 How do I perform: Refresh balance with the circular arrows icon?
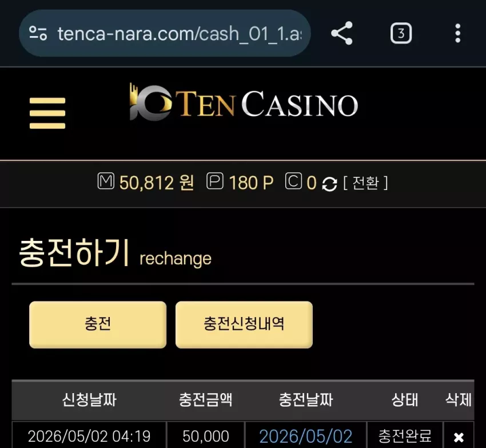tap(329, 184)
